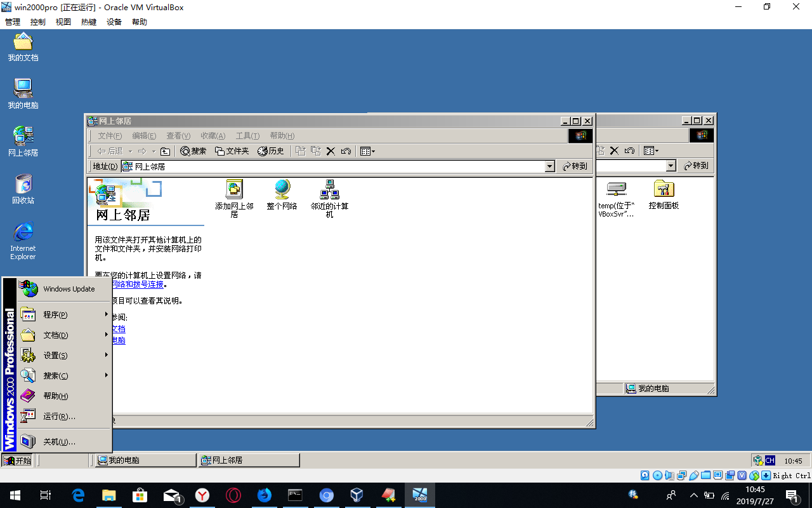This screenshot has width=812, height=508.
Task: Click the 转到 button in 我的电脑 window
Action: 696,166
